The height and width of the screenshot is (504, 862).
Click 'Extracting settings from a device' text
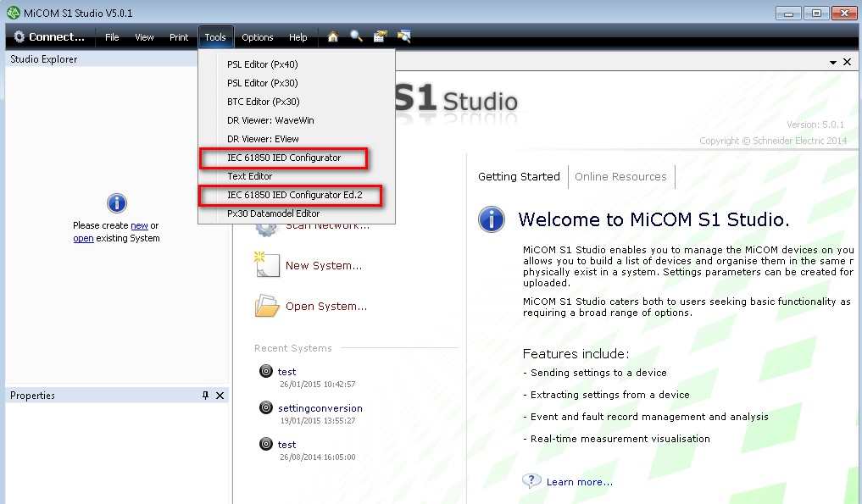click(x=610, y=395)
